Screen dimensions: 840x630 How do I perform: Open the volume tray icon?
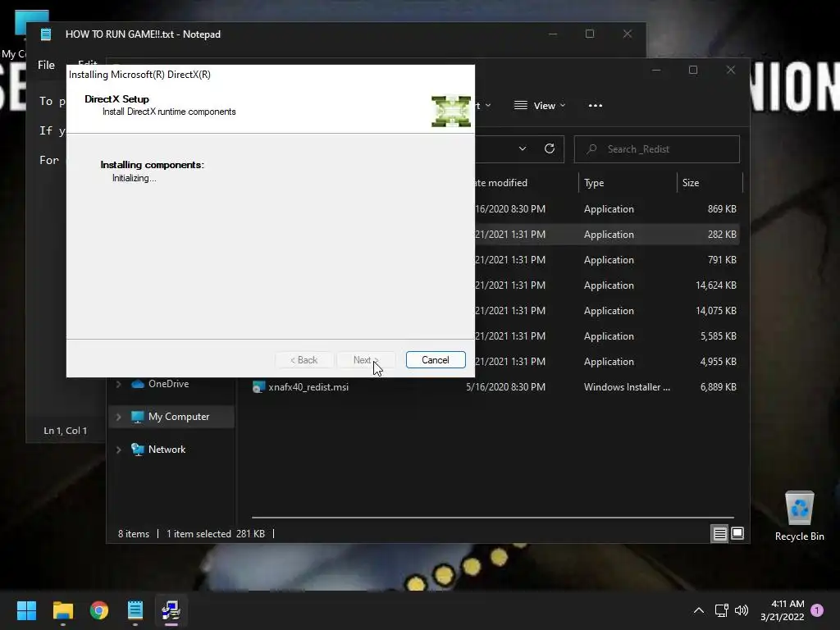[x=742, y=610]
